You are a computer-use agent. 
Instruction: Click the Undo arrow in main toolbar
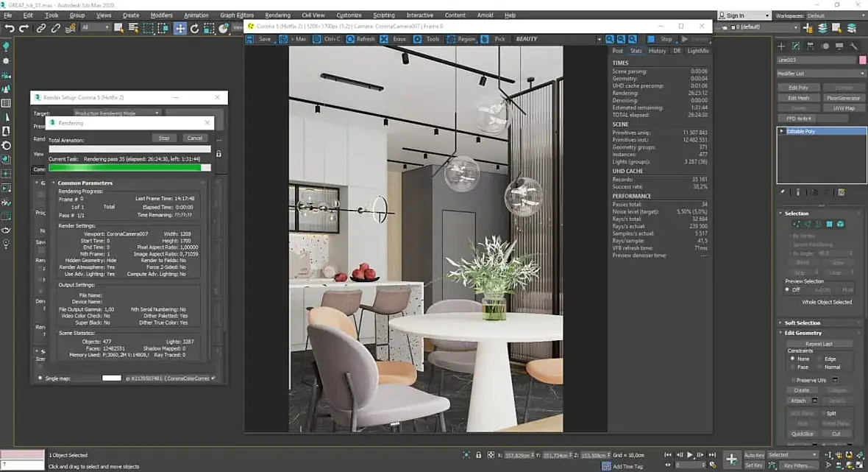click(x=10, y=28)
